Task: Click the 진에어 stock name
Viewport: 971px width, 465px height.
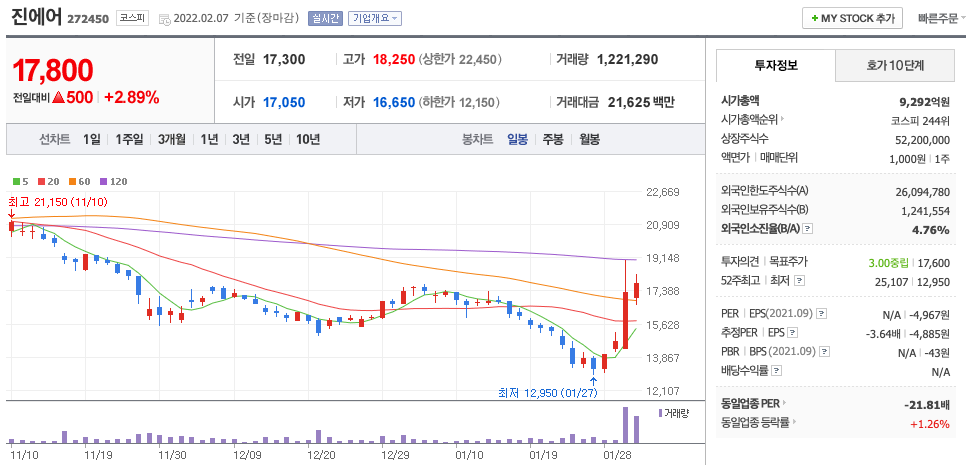Action: pyautogui.click(x=37, y=17)
